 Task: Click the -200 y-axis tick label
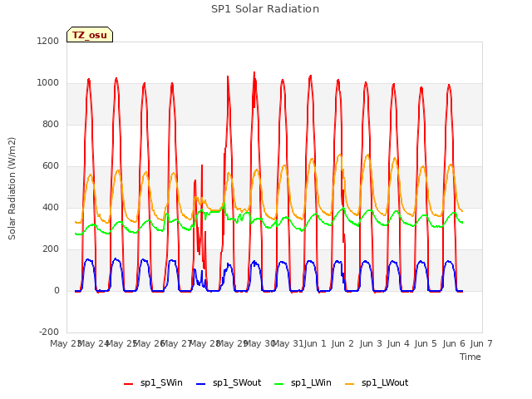point(49,332)
